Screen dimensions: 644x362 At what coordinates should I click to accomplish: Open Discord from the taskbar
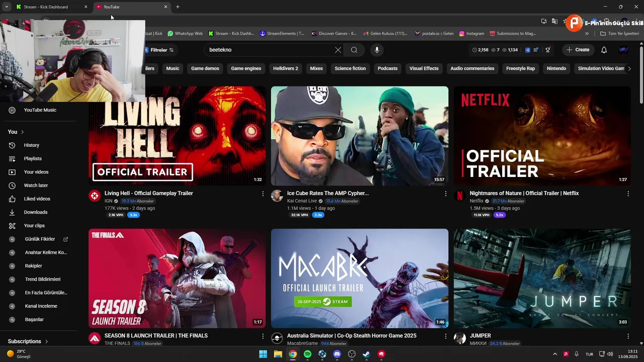[337, 354]
